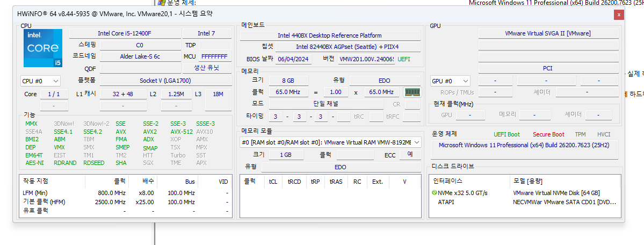Click the 1.25M L2 cache value
The image size is (644, 245).
pos(176,94)
